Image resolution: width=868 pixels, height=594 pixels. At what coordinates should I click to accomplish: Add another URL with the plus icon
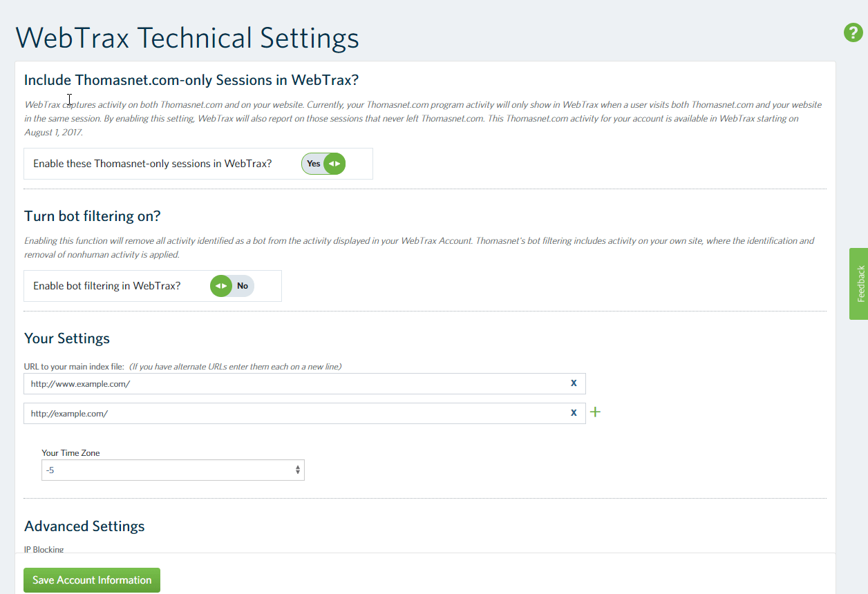tap(595, 412)
